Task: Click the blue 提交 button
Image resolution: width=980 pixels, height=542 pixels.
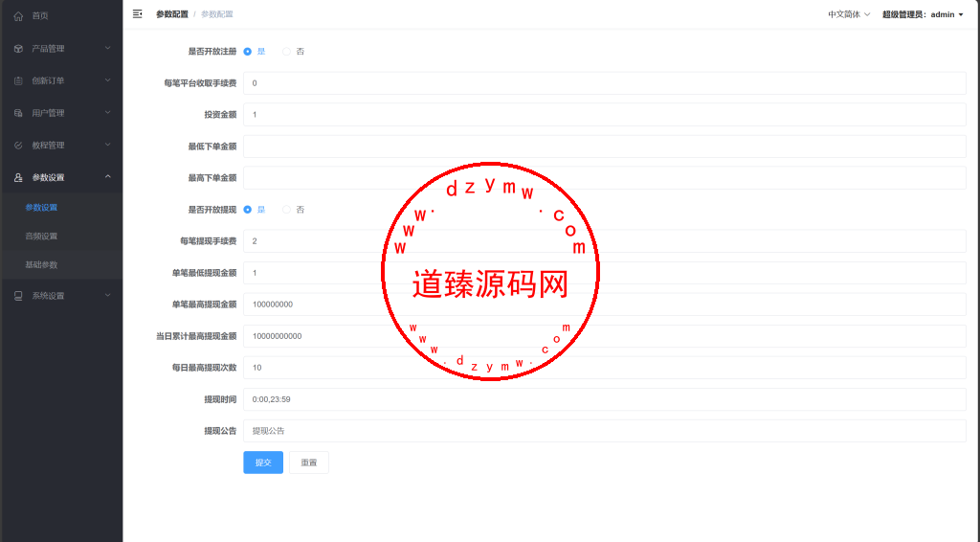Action: (x=263, y=463)
